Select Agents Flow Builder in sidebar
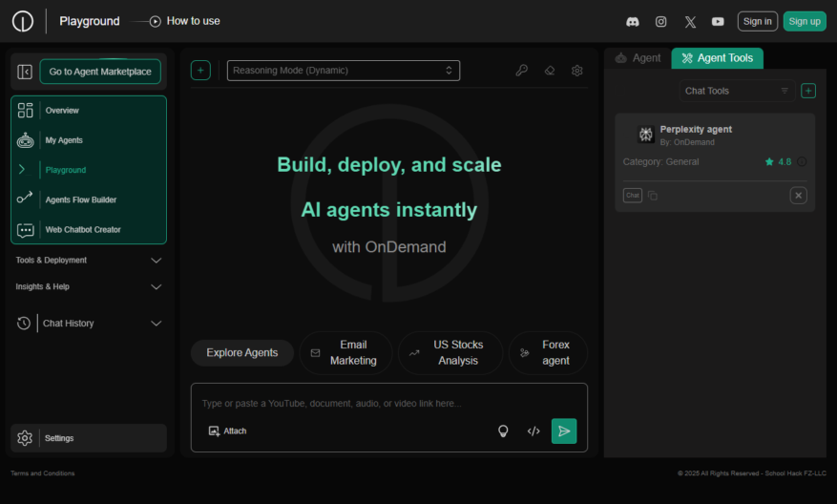The width and height of the screenshot is (837, 504). [80, 199]
